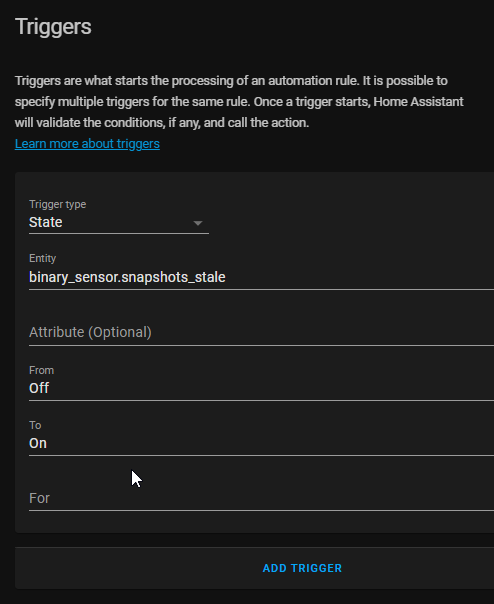Focus the For duration input field
The height and width of the screenshot is (604, 494).
pyautogui.click(x=261, y=498)
